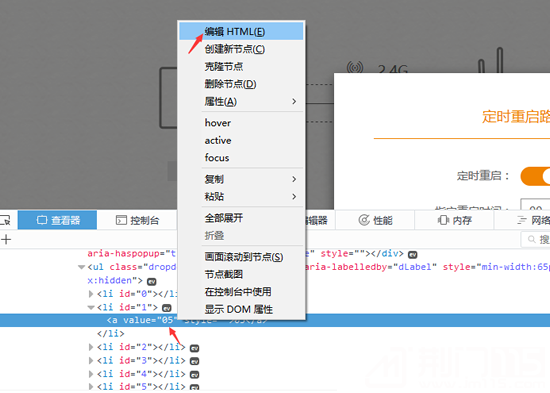Click the 2.4G wifi icon

(355, 67)
